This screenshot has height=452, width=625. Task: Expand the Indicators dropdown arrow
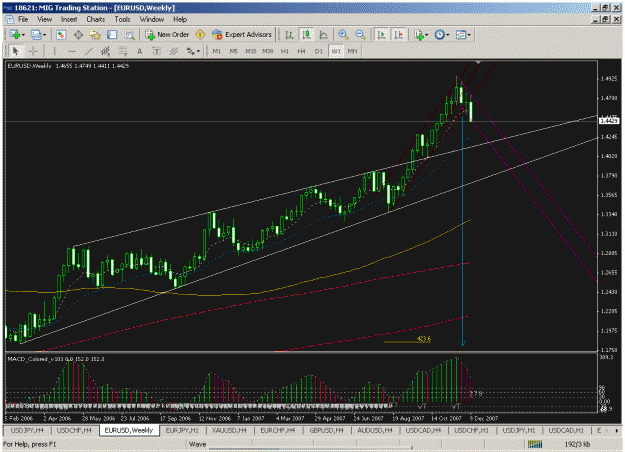[x=426, y=35]
